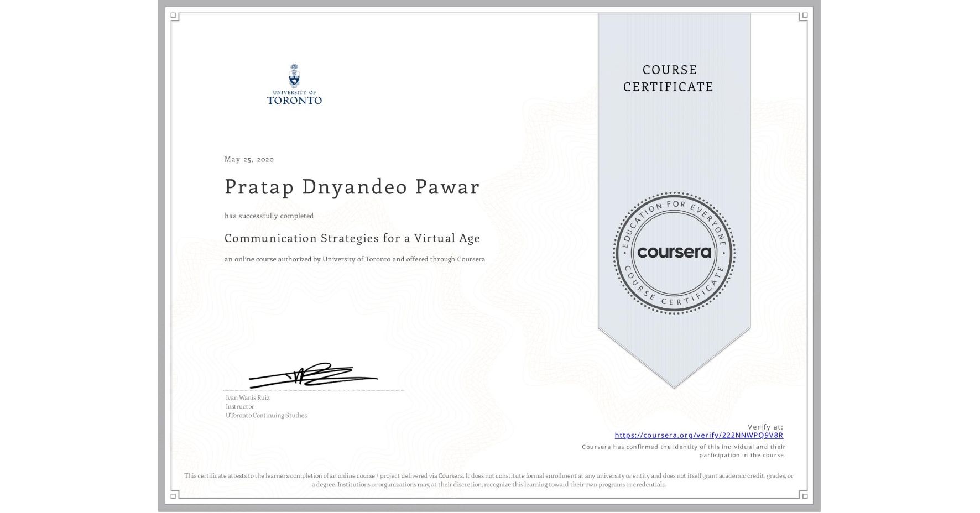Click the 'has successfully completed' text

269,216
